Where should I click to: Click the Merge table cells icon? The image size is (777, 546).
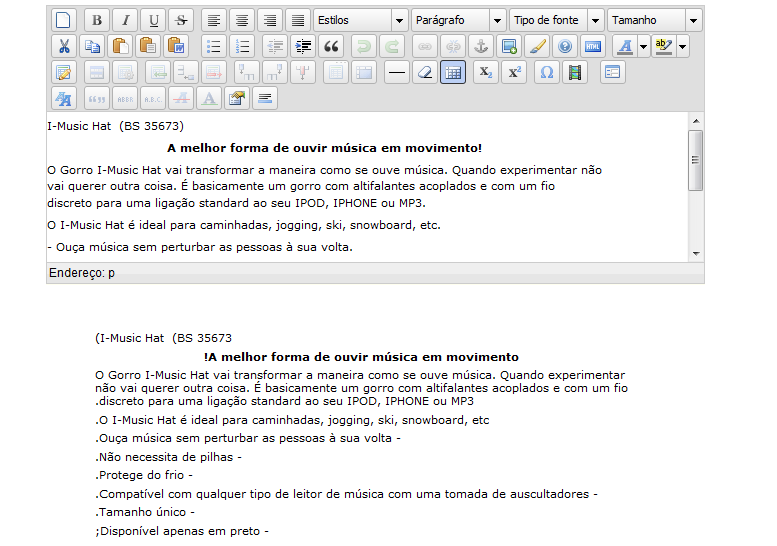[364, 72]
